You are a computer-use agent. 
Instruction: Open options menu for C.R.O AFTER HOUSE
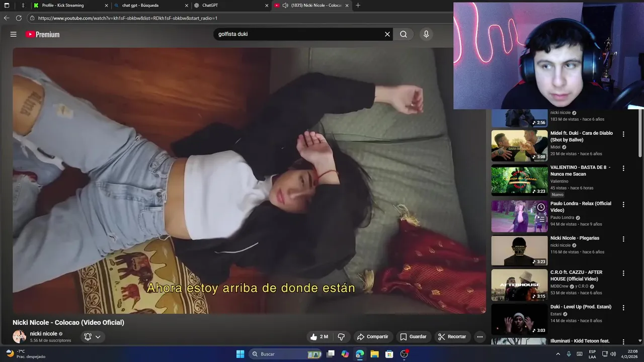(623, 273)
